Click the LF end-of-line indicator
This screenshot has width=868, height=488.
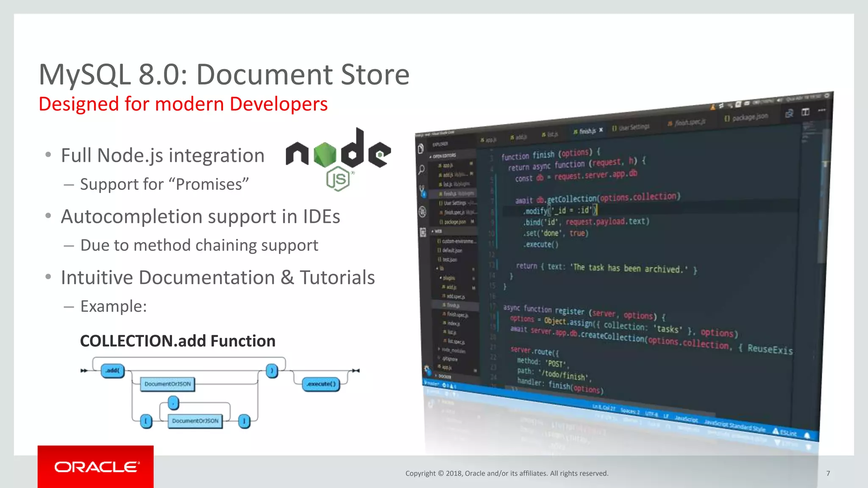[x=666, y=416]
